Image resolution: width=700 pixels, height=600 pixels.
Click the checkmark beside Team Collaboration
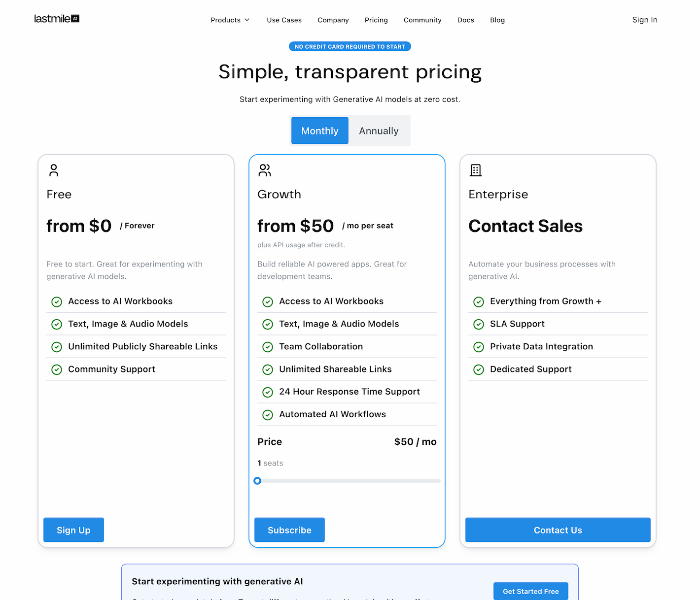[x=268, y=347]
